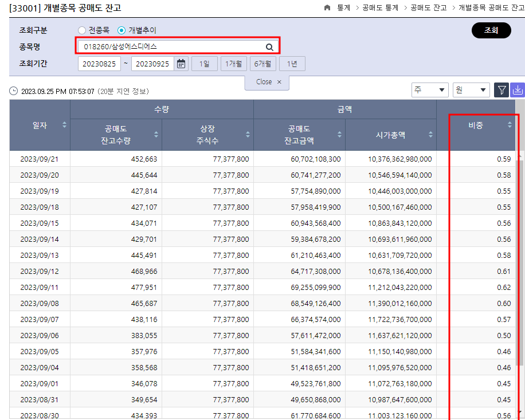Set period with the 1일 button
The image size is (525, 420).
tap(205, 64)
